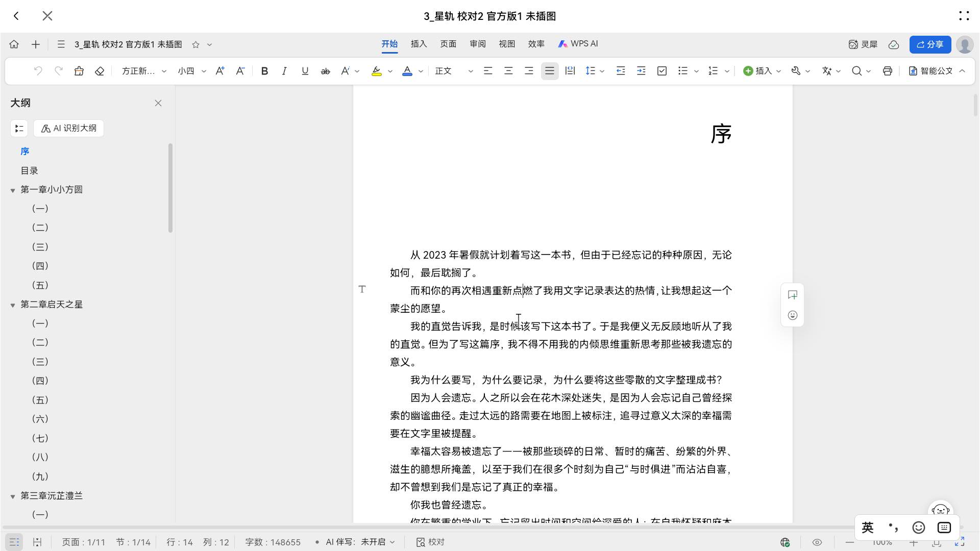This screenshot has width=980, height=551.
Task: Redo the last action
Action: [59, 71]
